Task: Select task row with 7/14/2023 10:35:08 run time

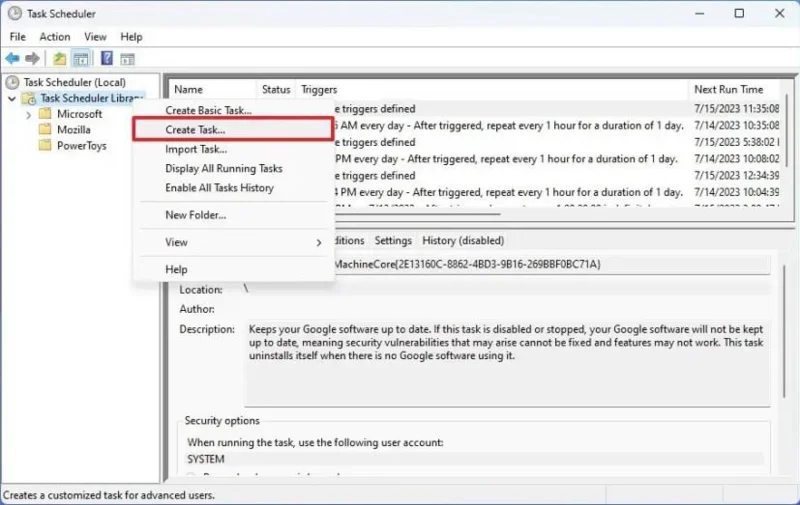Action: pos(557,125)
